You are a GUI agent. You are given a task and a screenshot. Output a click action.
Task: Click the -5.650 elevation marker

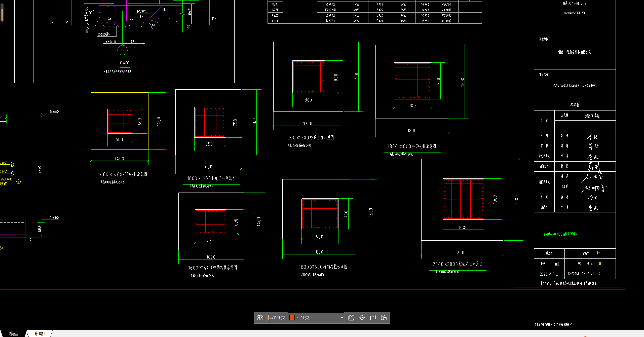pos(53,111)
